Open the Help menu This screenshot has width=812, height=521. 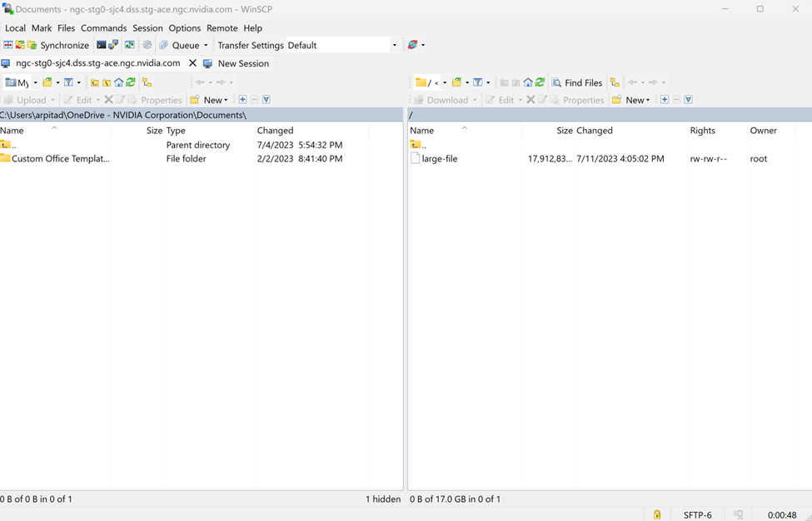[252, 28]
